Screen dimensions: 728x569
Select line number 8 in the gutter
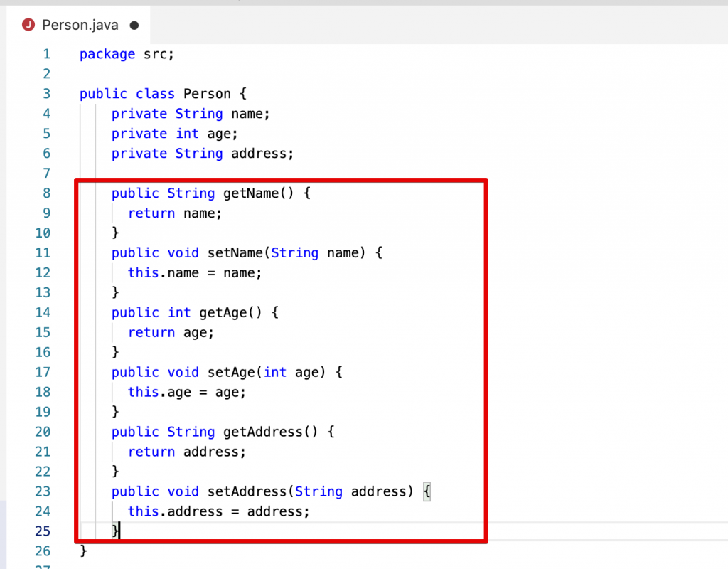coord(46,193)
